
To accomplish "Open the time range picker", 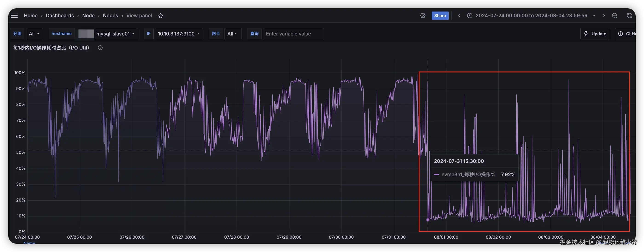I will pyautogui.click(x=531, y=15).
